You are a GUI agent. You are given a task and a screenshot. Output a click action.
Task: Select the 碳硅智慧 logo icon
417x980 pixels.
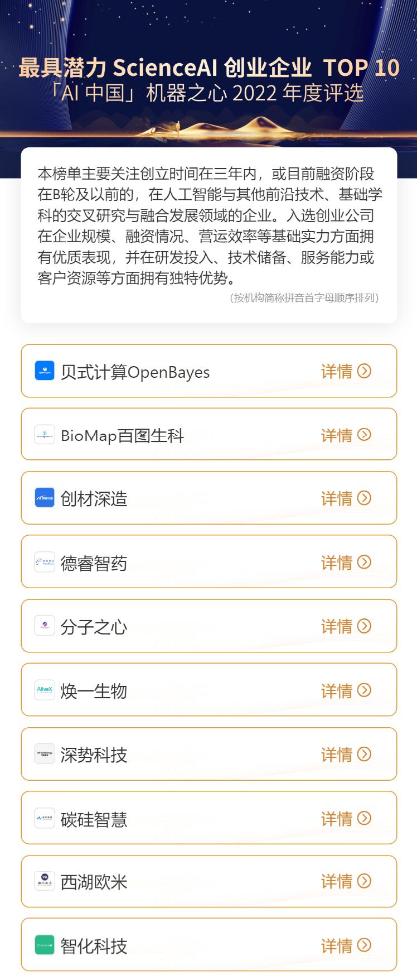pyautogui.click(x=45, y=818)
